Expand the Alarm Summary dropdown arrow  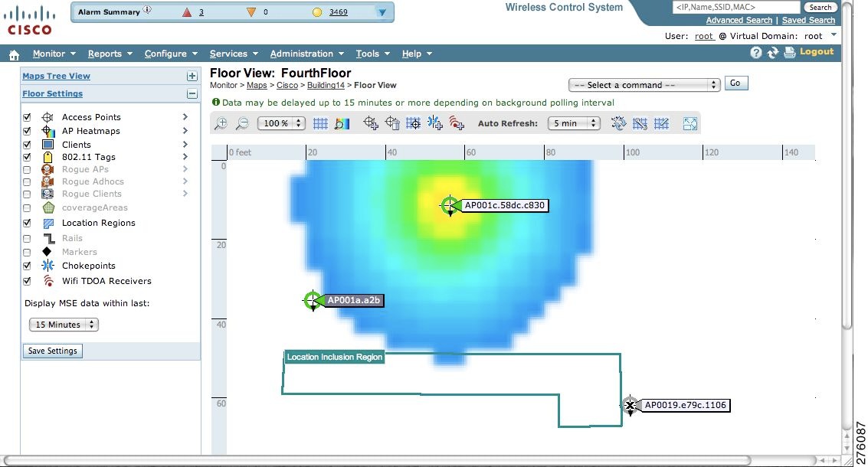click(382, 12)
